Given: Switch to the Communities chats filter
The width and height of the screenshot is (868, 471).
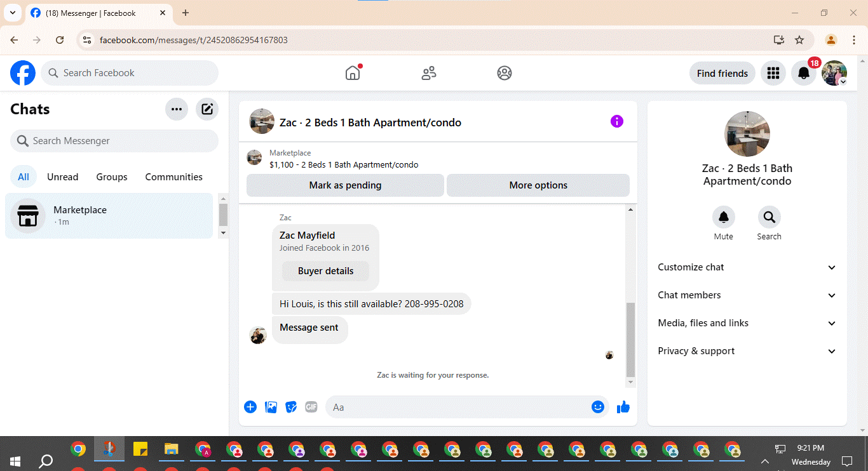Looking at the screenshot, I should tap(174, 177).
